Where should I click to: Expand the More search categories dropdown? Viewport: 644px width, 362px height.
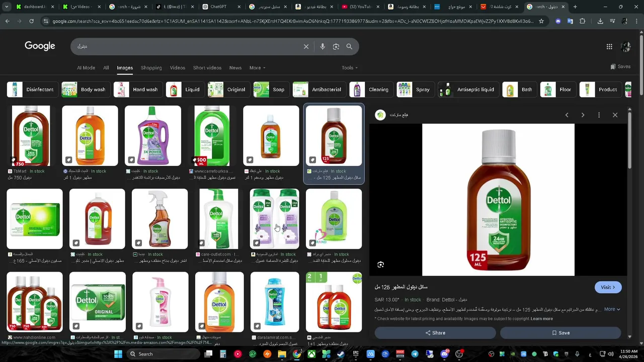point(257,68)
